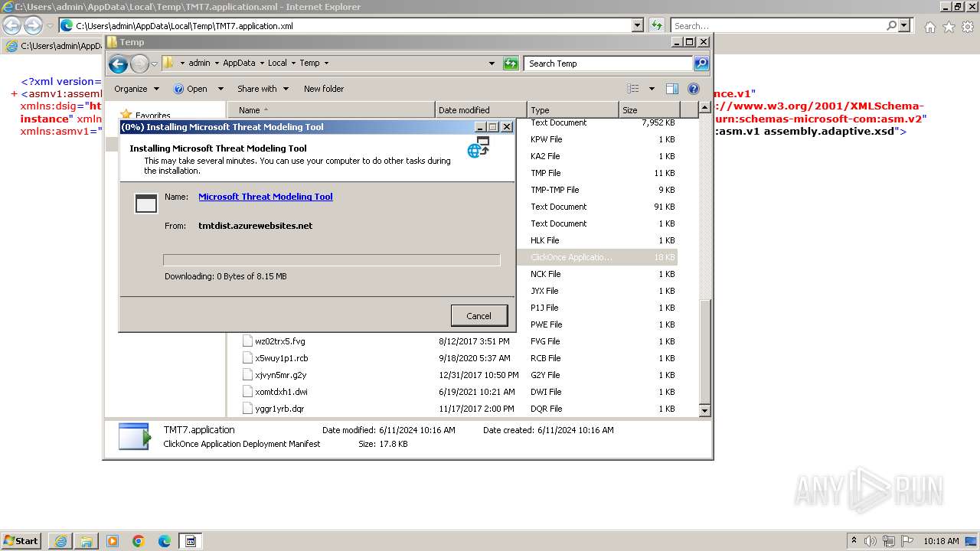Click the Open toolbar button

click(x=191, y=89)
